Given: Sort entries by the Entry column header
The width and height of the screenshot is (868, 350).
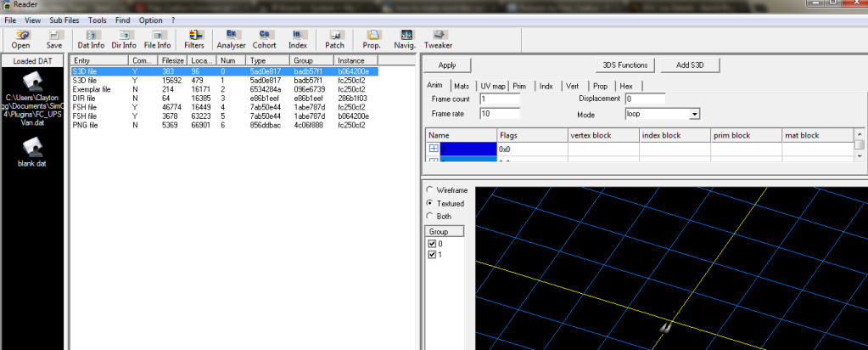Looking at the screenshot, I should [x=99, y=60].
